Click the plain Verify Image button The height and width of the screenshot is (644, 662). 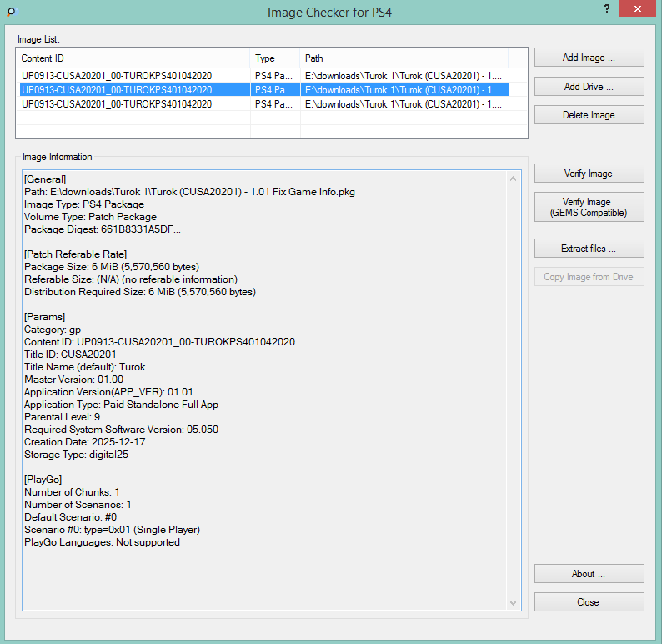pos(589,174)
